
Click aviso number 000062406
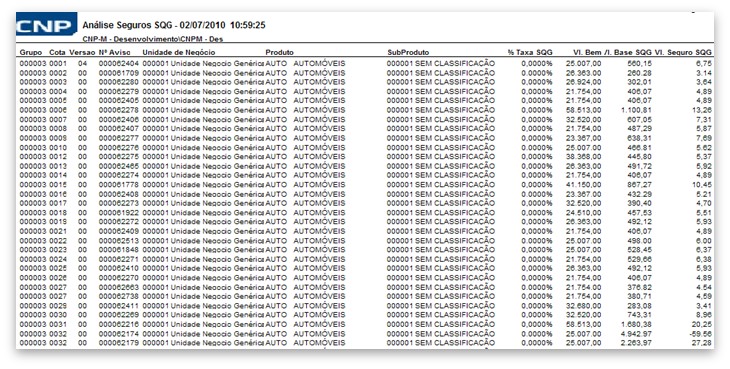pyautogui.click(x=119, y=119)
